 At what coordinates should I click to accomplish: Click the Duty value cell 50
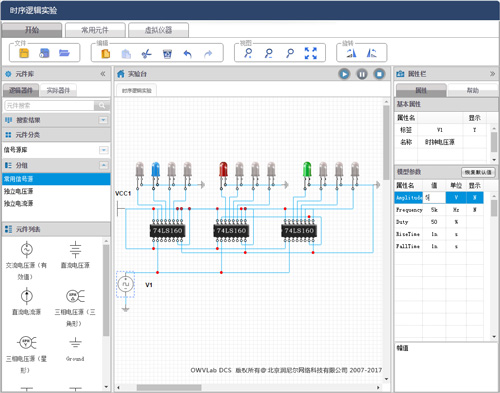point(434,222)
